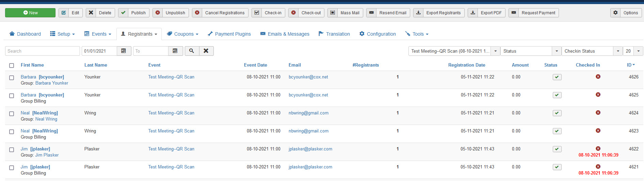
Task: Select the checkbox for Jim Plasker Group Billing
Action: coord(12,168)
